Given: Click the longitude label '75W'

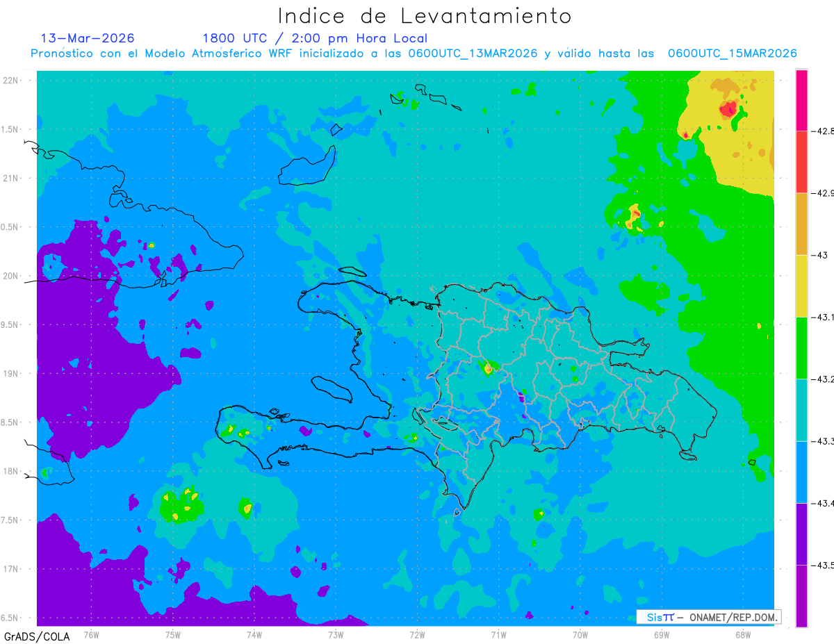Looking at the screenshot, I should point(173,634).
